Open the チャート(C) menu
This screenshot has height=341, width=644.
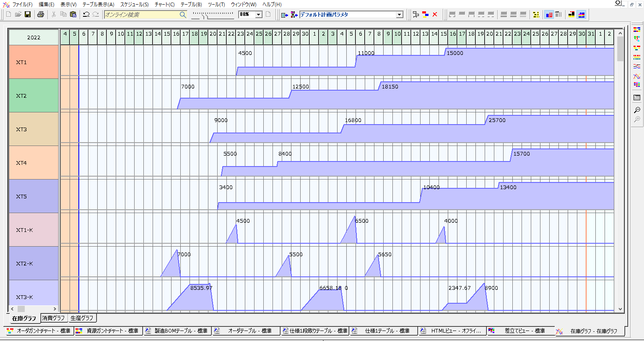point(164,4)
